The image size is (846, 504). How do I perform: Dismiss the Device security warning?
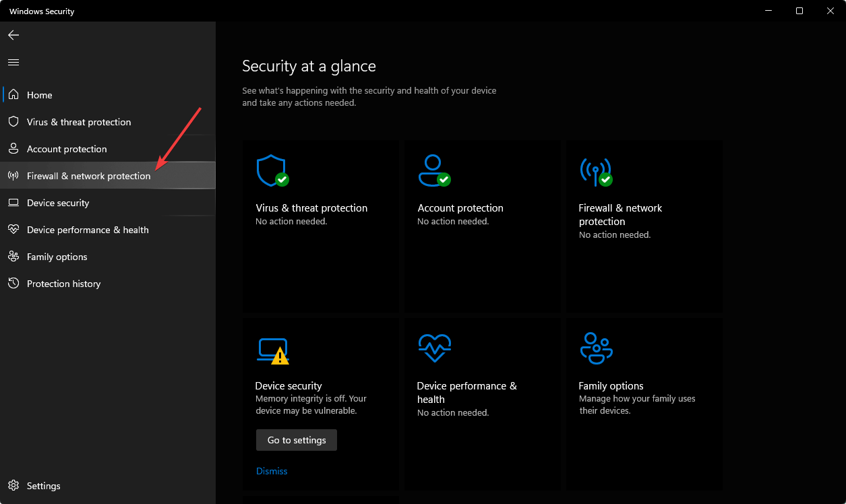(x=272, y=471)
